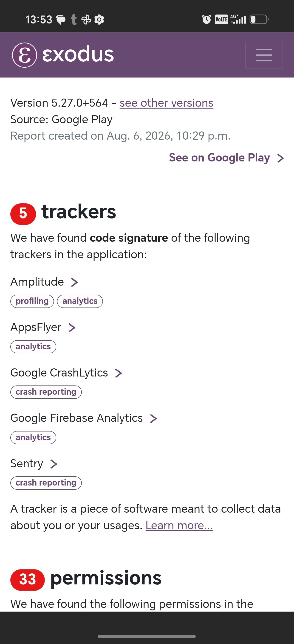Image resolution: width=294 pixels, height=644 pixels.
Task: Expand the Amplitude tracker chevron
Action: coord(74,282)
